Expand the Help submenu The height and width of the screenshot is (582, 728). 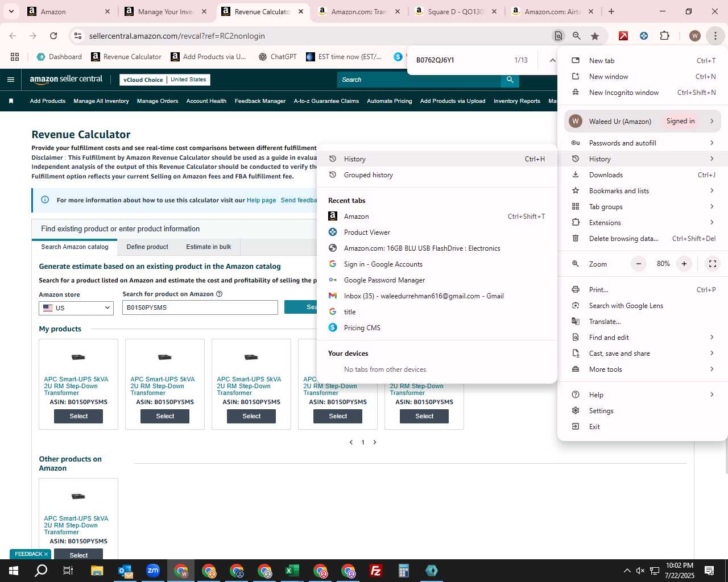(712, 394)
